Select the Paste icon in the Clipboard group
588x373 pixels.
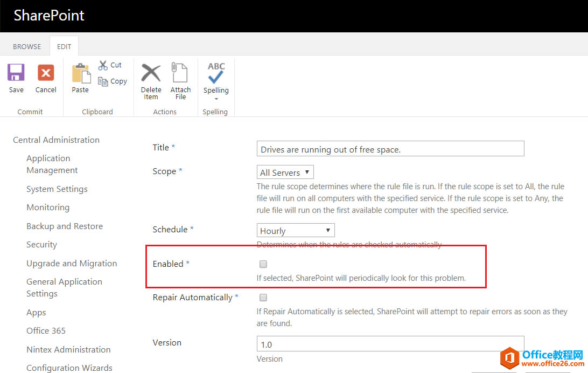coord(80,75)
